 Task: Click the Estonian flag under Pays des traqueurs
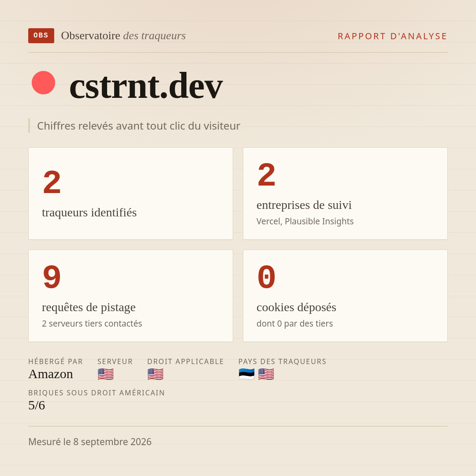[x=246, y=374]
